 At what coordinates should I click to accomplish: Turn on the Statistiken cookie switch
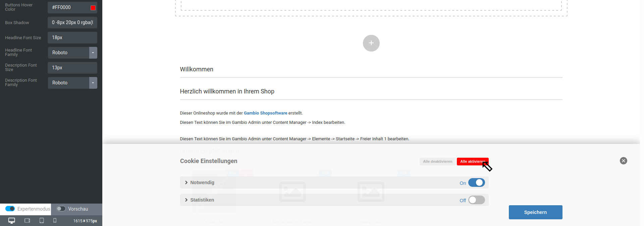tap(476, 200)
